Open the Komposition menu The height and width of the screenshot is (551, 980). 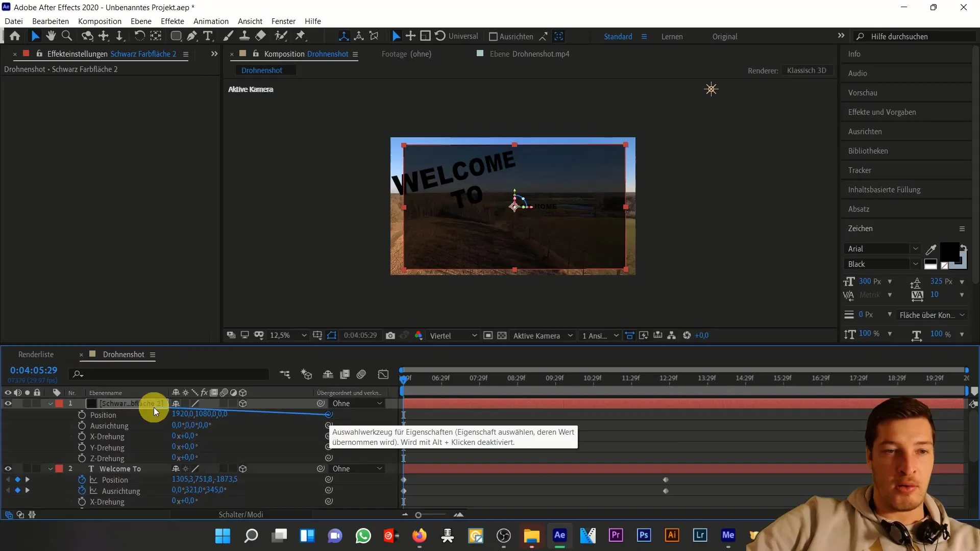tap(100, 21)
